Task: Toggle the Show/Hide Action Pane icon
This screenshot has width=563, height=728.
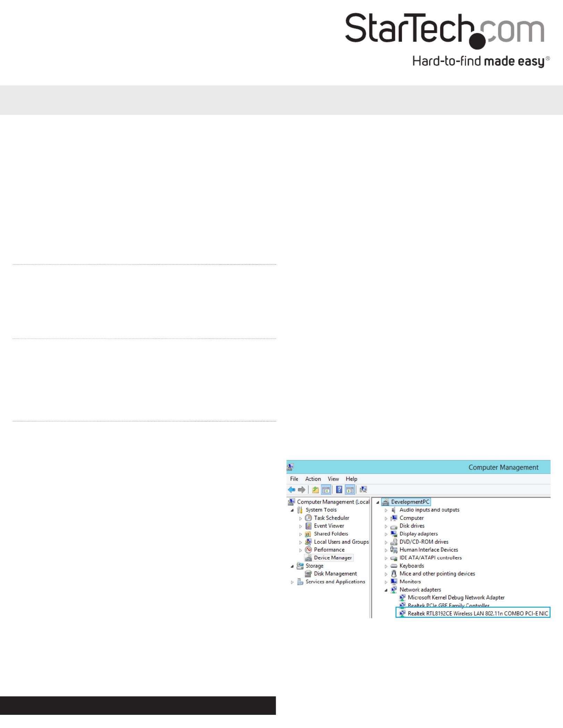Action: [x=350, y=489]
